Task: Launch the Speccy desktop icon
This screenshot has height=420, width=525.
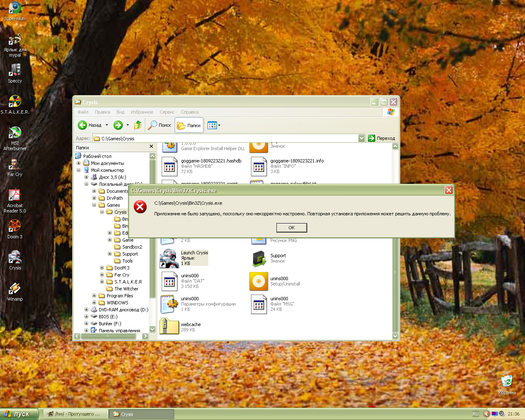Action: click(15, 73)
